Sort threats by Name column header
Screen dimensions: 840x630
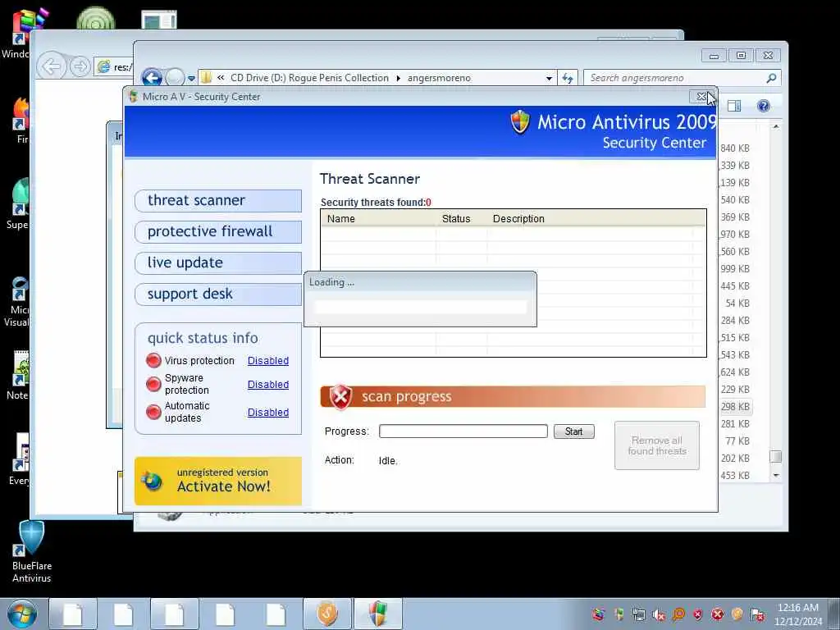378,218
